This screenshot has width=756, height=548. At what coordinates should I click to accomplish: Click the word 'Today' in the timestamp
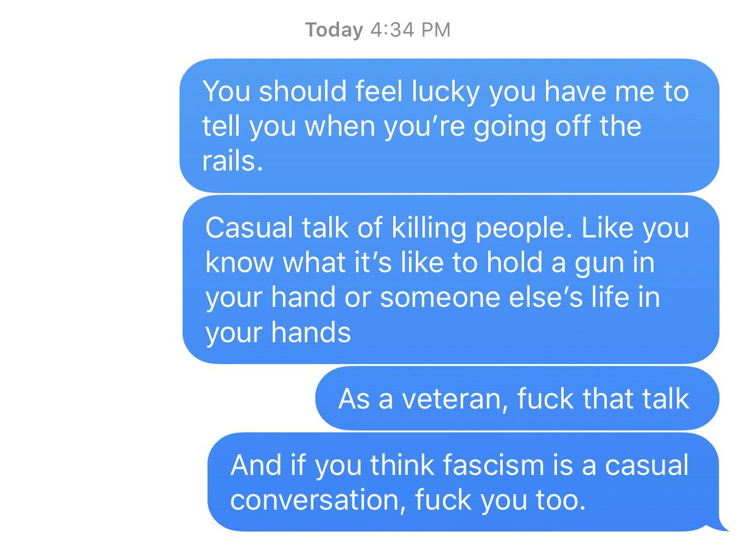point(334,30)
